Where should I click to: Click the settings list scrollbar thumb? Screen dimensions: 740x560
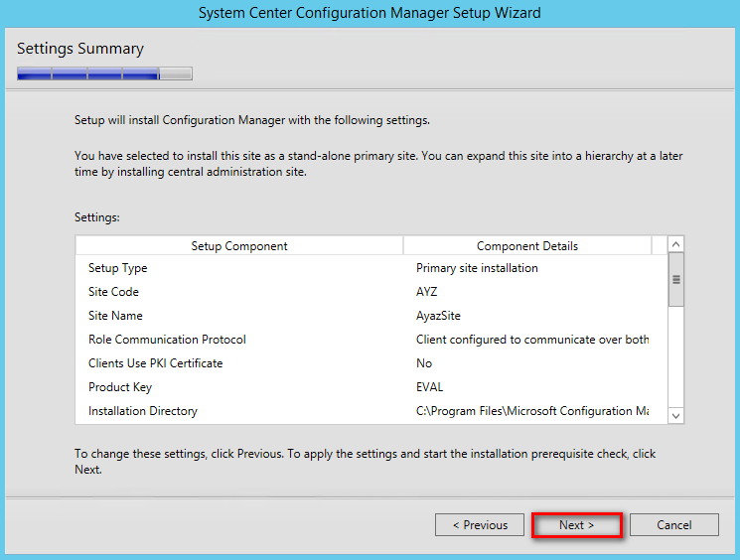675,280
